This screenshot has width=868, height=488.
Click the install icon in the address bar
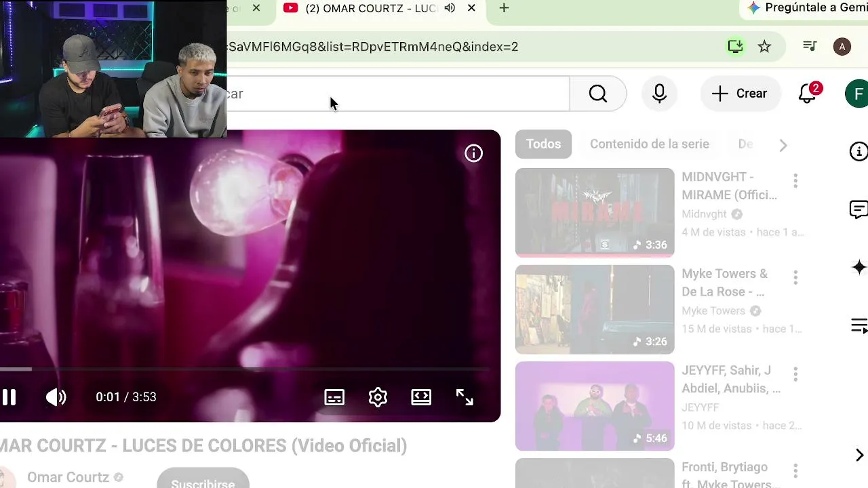(x=736, y=47)
